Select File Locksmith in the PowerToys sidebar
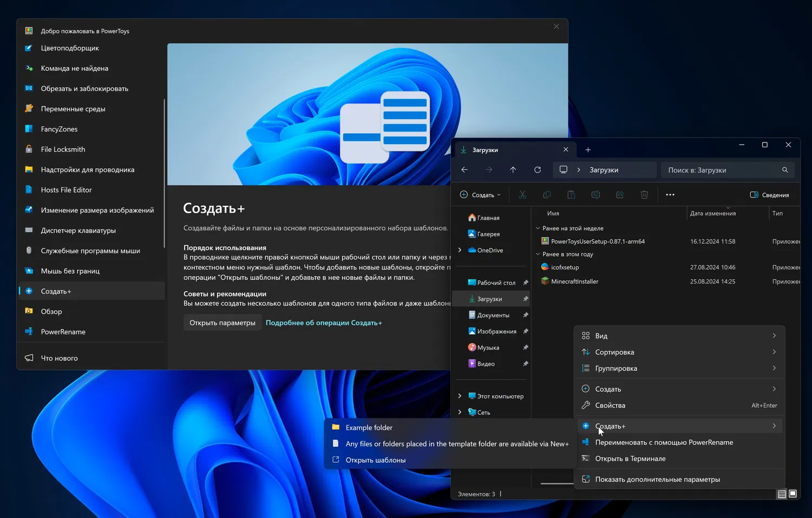This screenshot has width=812, height=518. [x=91, y=149]
